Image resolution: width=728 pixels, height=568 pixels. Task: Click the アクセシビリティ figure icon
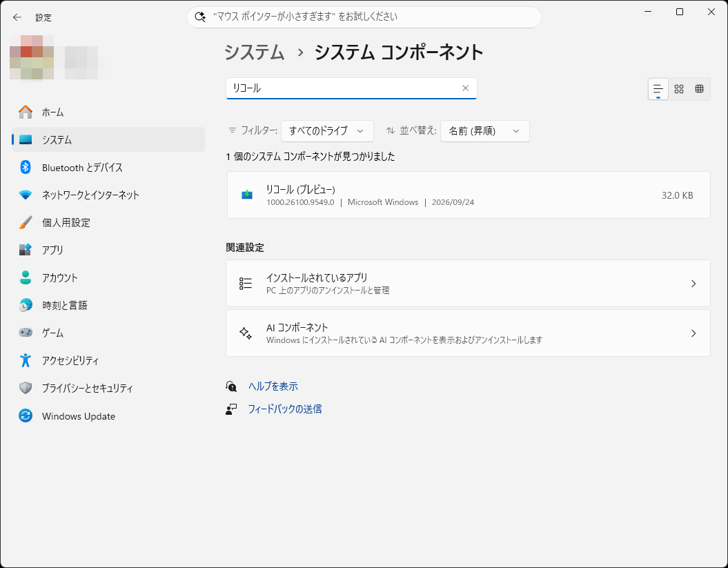(x=26, y=360)
